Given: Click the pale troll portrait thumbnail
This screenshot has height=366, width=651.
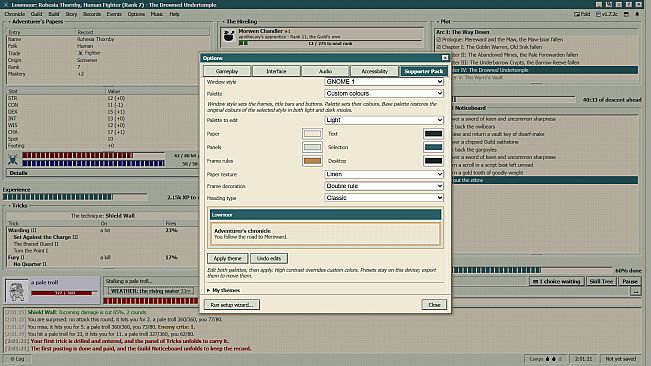Looking at the screenshot, I should click(16, 290).
